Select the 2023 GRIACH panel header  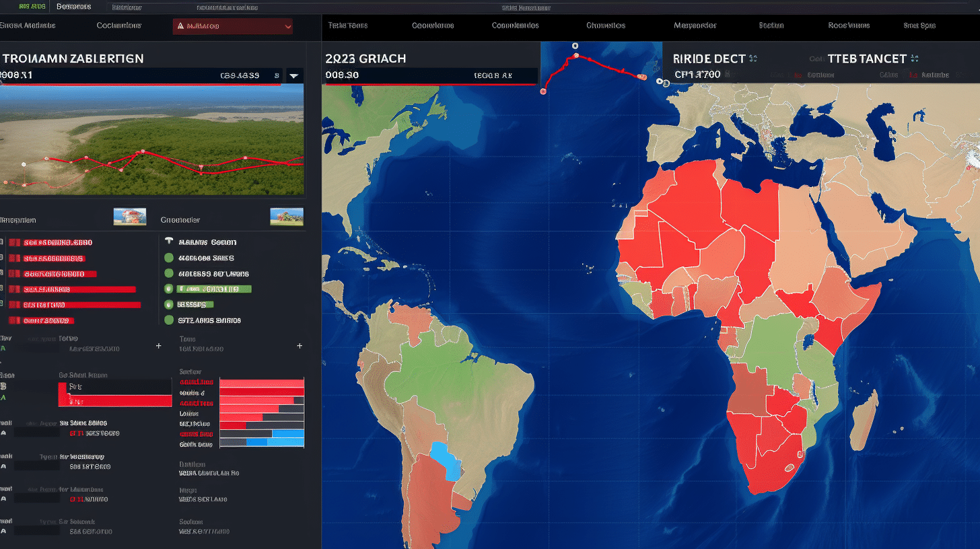tap(365, 59)
